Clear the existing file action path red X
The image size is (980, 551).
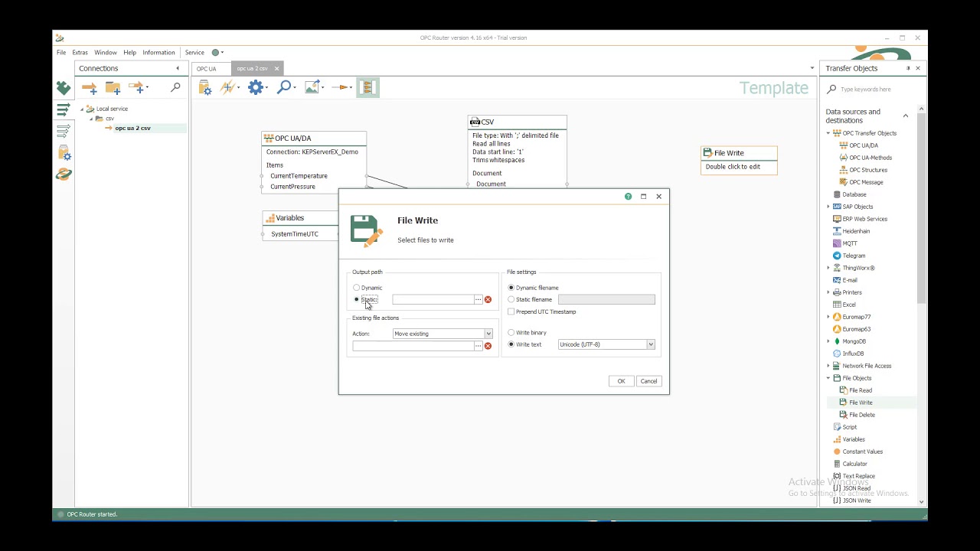pyautogui.click(x=488, y=346)
